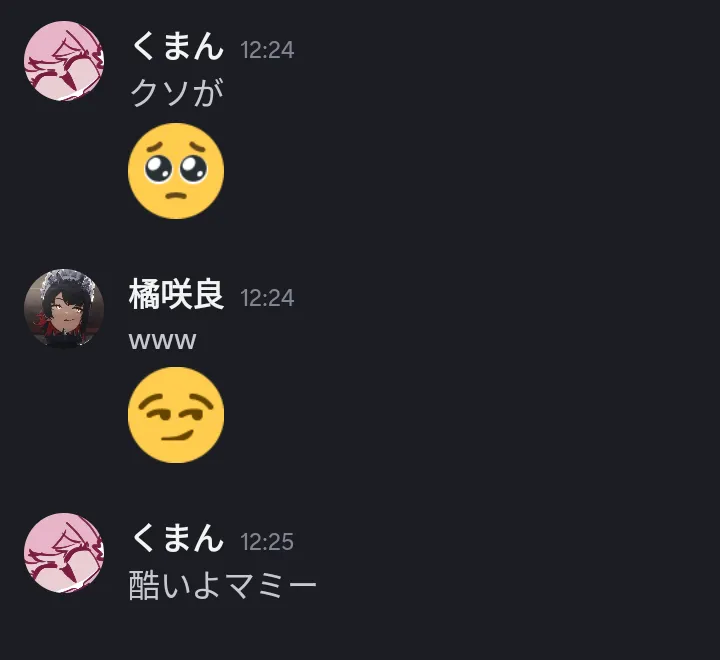The height and width of the screenshot is (660, 720).
Task: Click the dark-haired character avatar
Action: pos(64,309)
